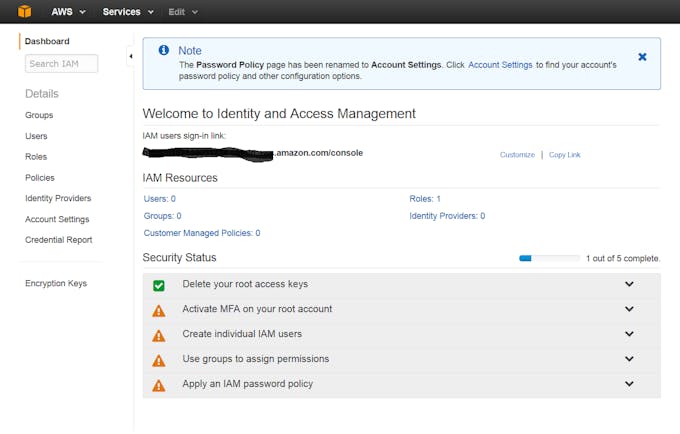
Task: Click the Customize sign-in link
Action: tap(517, 155)
